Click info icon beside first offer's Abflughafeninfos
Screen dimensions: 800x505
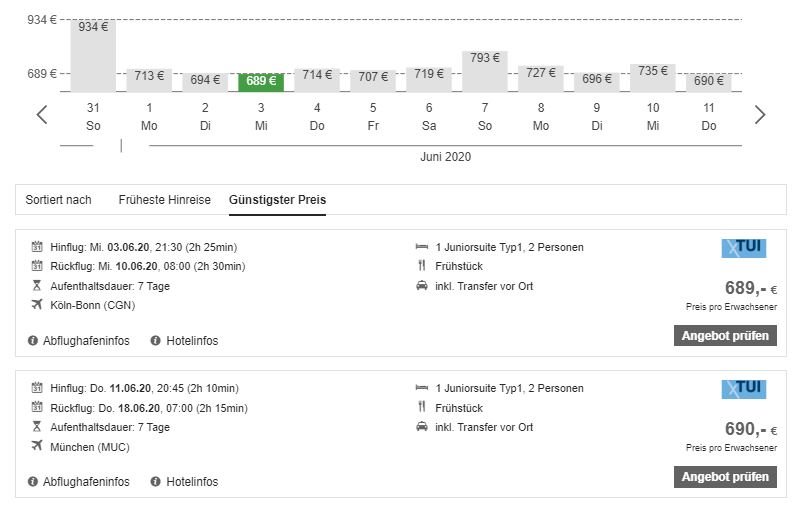tap(33, 341)
